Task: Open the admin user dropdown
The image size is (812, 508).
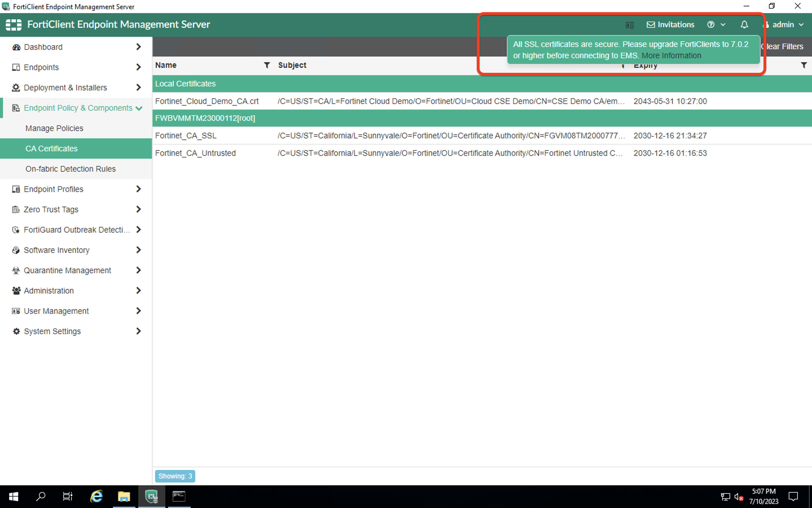Action: (783, 25)
